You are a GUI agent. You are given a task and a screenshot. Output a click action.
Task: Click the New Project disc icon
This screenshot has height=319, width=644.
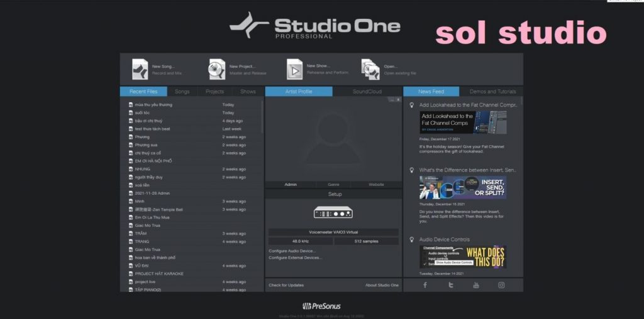click(217, 69)
